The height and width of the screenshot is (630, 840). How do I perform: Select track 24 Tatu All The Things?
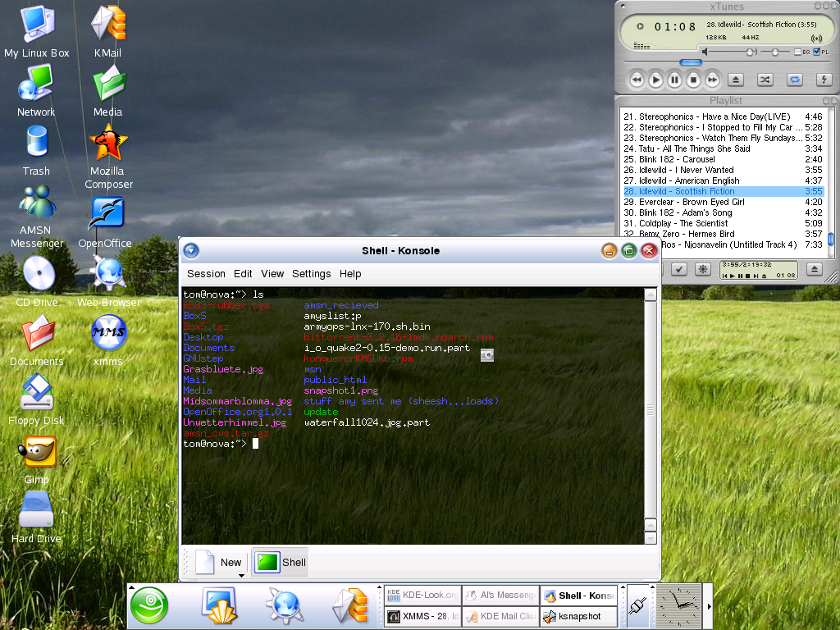pos(723,148)
